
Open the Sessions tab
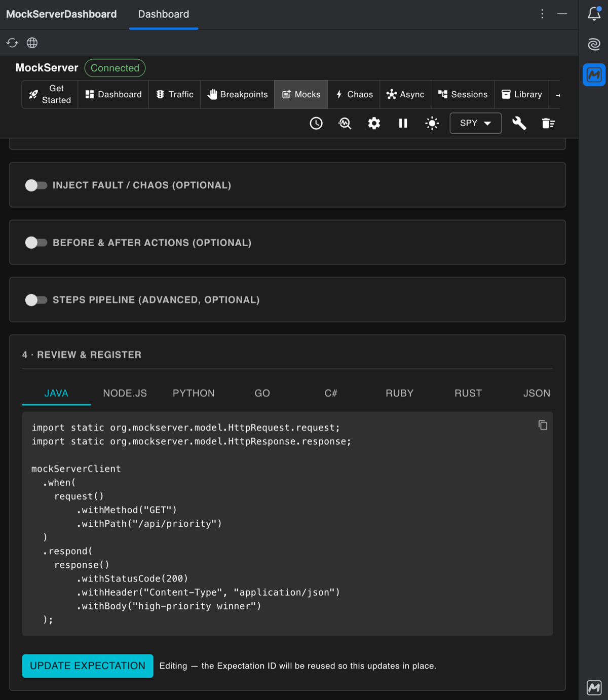coord(463,94)
